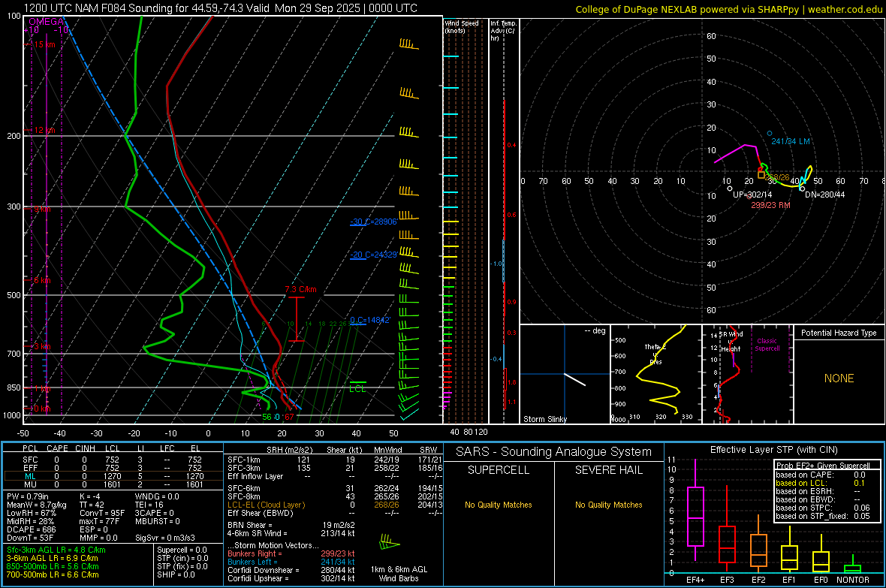Click the Inf. Temp. Adv. heading
Viewport: 886px width, 588px height.
click(x=503, y=31)
